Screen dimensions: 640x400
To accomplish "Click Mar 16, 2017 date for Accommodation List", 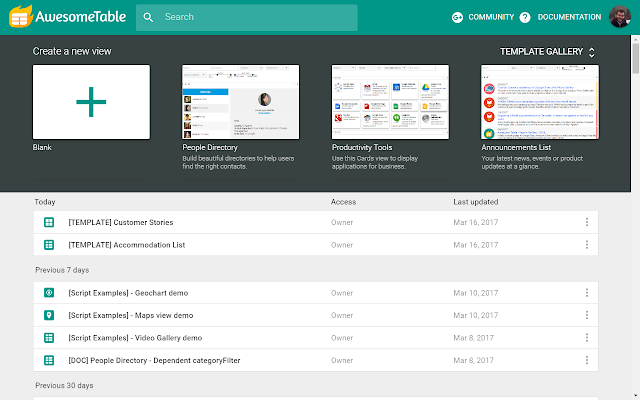I will pos(476,245).
